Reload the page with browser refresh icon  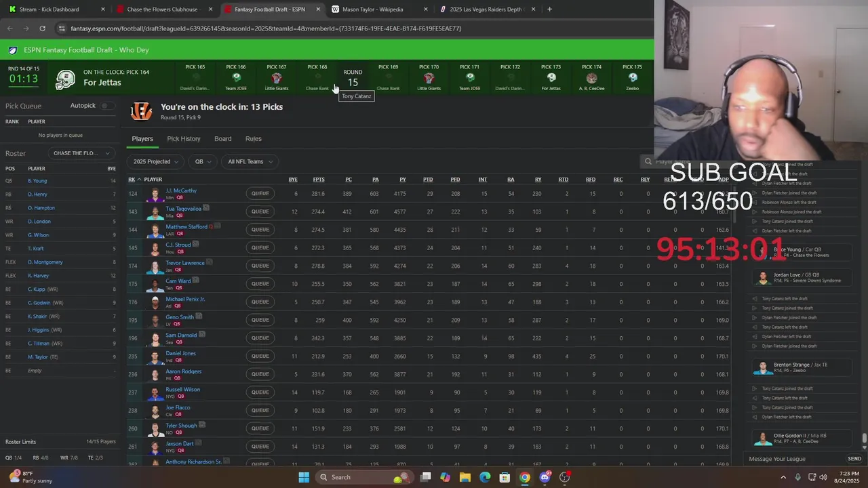(x=42, y=28)
